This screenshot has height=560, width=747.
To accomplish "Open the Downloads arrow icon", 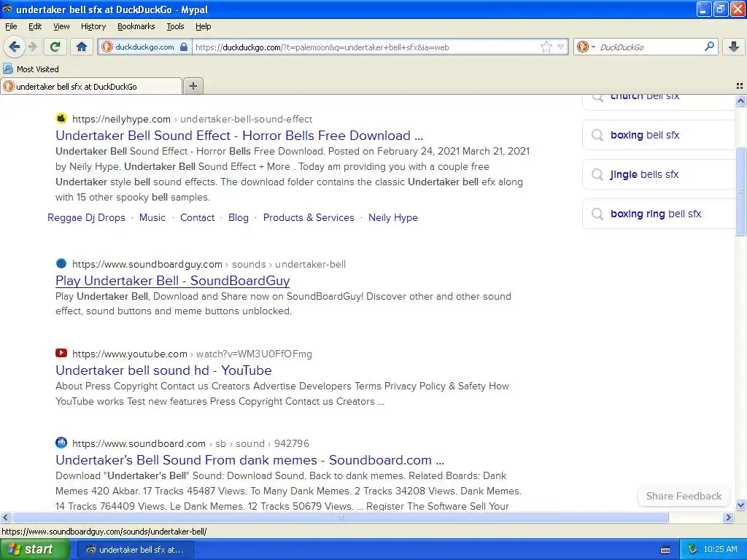I will pos(734,47).
